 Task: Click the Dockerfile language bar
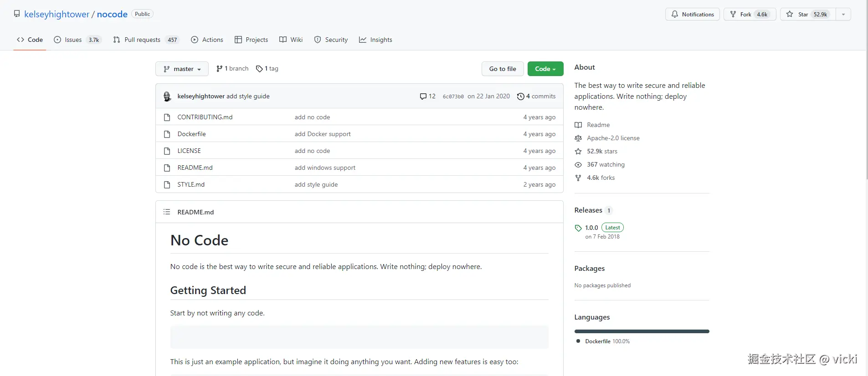click(642, 331)
